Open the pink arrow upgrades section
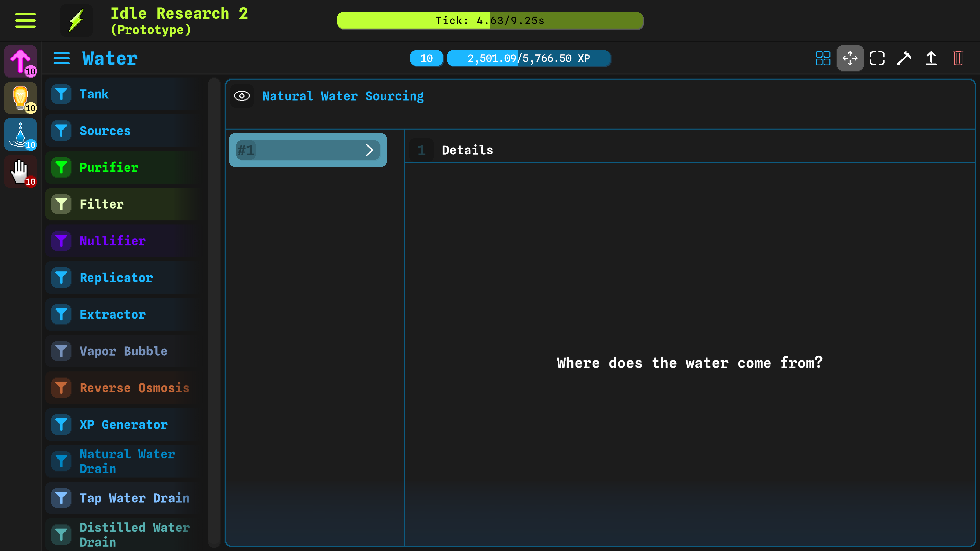Image resolution: width=980 pixels, height=551 pixels. [x=20, y=61]
